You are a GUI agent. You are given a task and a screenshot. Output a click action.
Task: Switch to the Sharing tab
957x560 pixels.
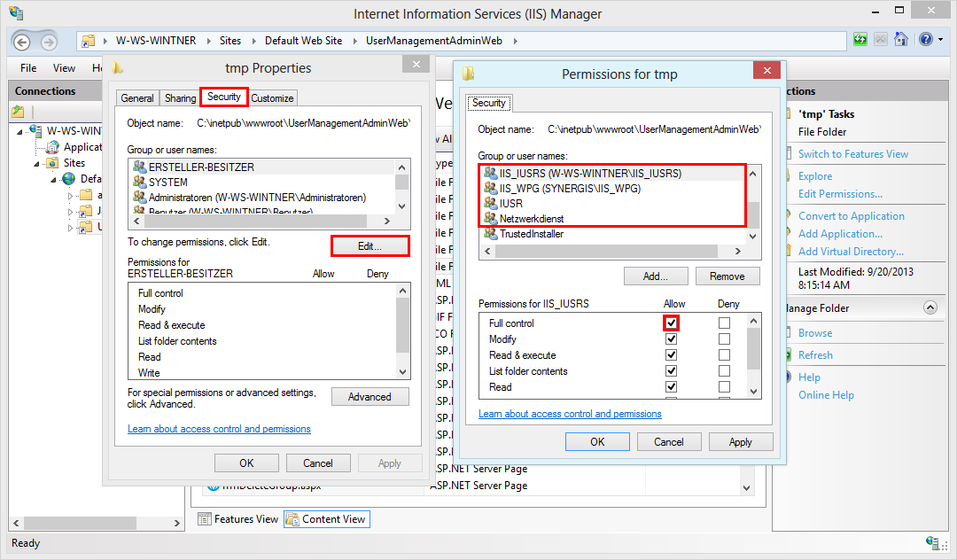pyautogui.click(x=180, y=97)
